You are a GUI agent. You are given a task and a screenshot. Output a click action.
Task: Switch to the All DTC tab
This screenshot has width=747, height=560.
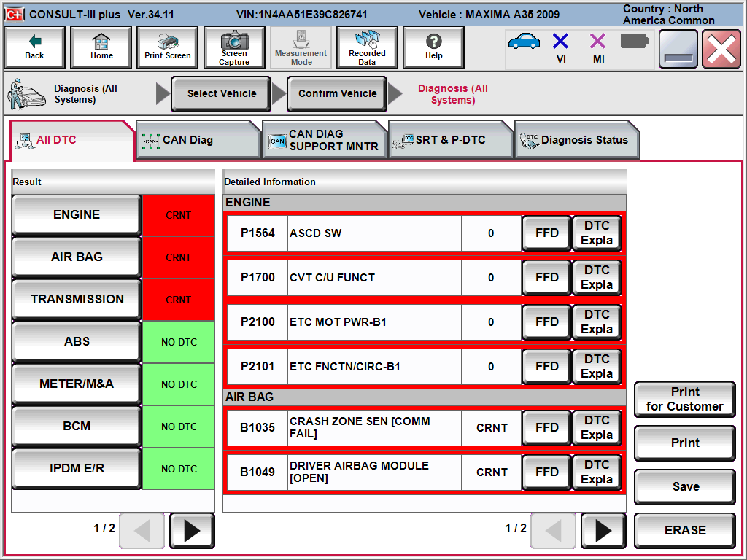point(71,140)
